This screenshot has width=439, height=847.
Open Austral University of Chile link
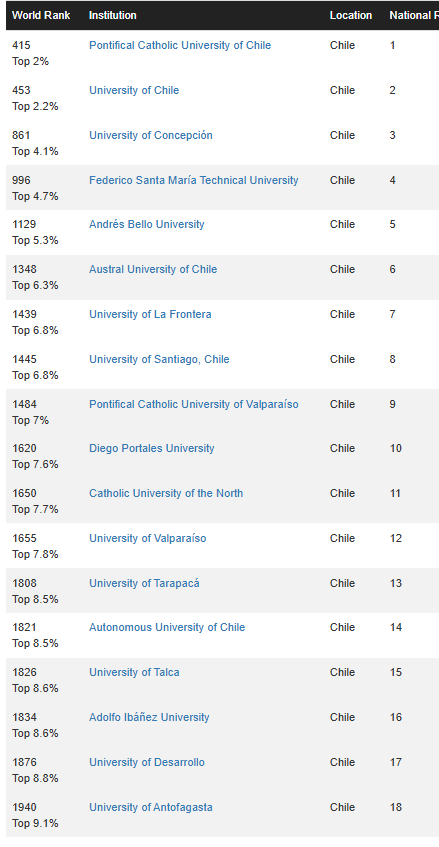tap(153, 269)
